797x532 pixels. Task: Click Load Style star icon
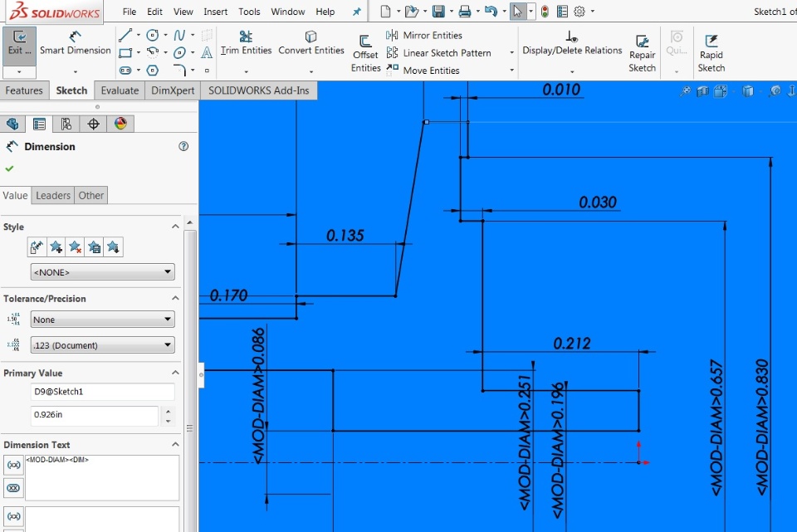113,247
